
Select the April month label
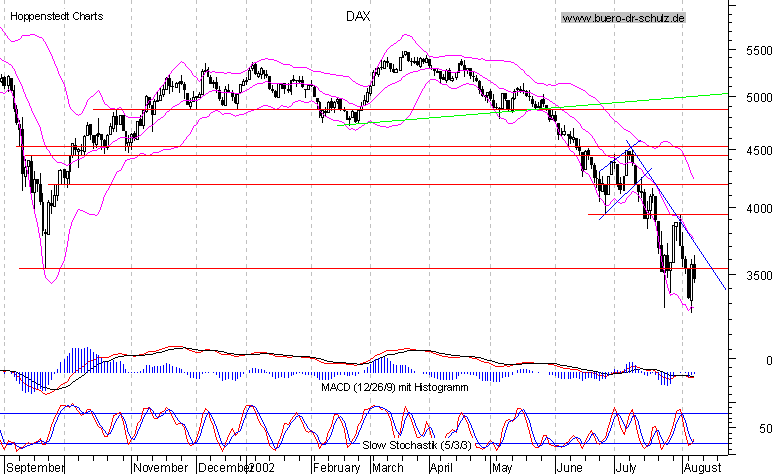point(441,468)
